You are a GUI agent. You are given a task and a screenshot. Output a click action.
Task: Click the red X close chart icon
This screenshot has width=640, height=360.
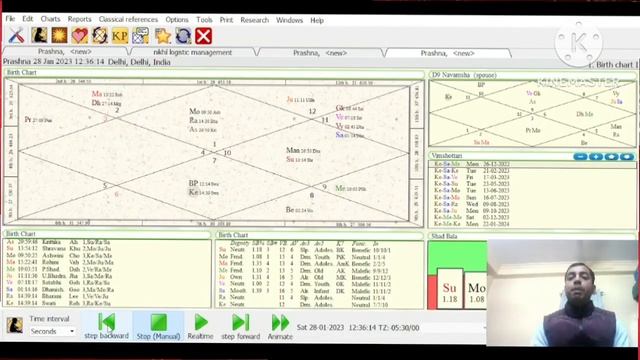pos(203,36)
